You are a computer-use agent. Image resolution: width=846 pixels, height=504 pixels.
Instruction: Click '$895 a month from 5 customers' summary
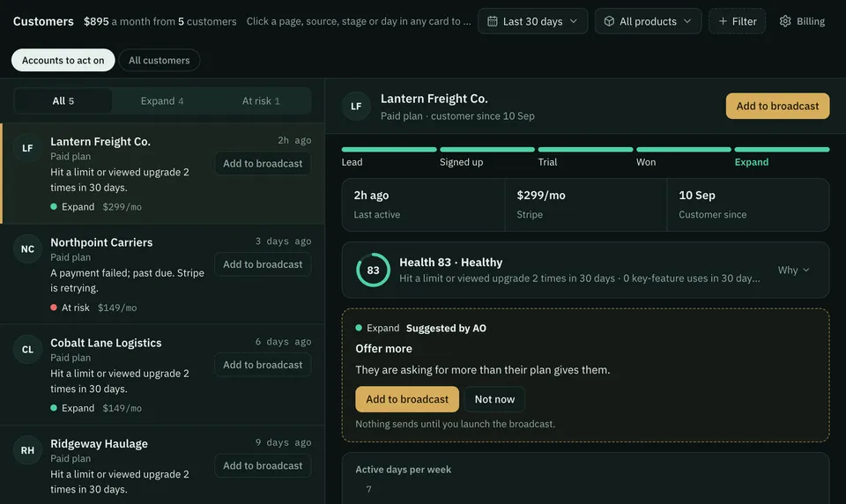click(x=160, y=21)
